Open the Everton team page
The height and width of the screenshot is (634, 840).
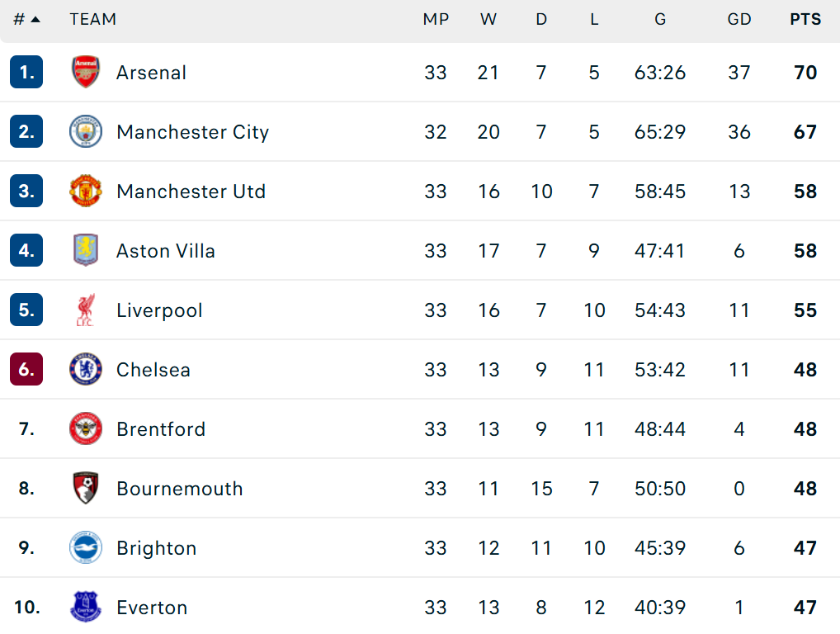click(x=152, y=607)
